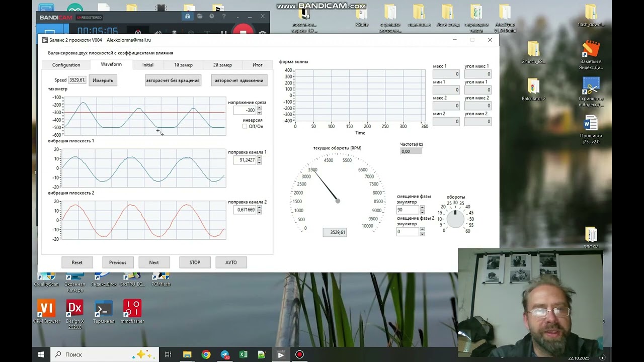Select the Прошивка j73s v2.0 document icon

click(591, 130)
